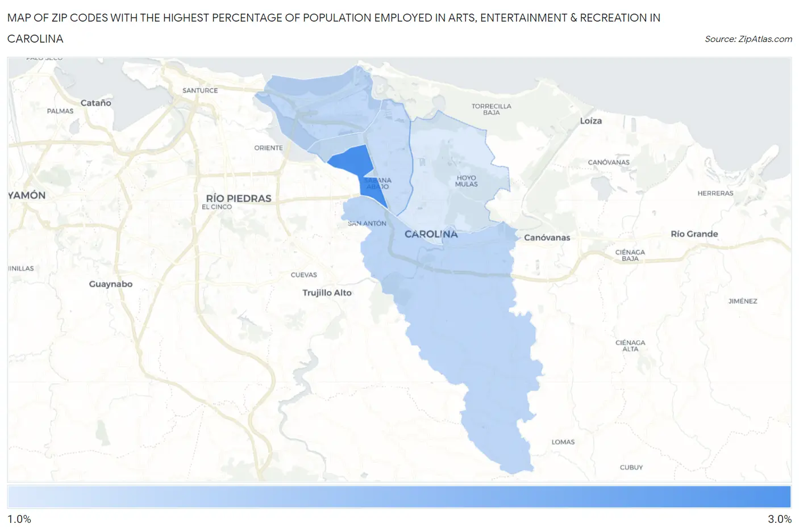Click the TORRECILLA BAJA label

492,110
